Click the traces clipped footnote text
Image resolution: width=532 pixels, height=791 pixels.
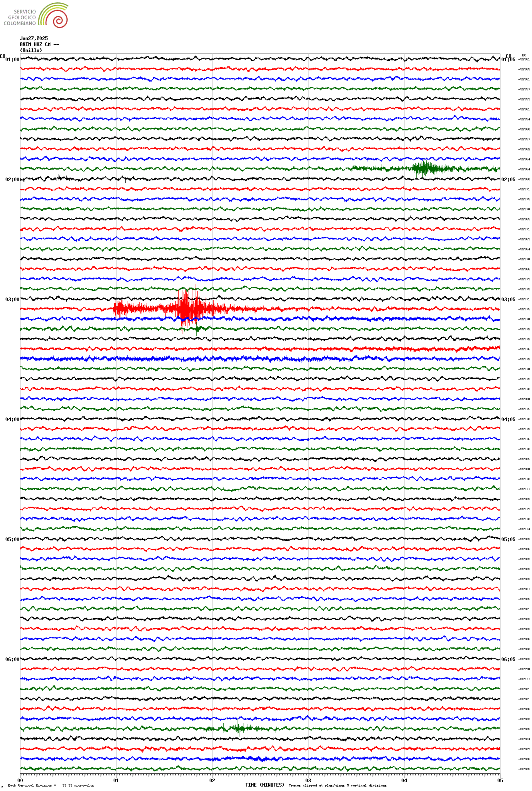pyautogui.click(x=338, y=785)
